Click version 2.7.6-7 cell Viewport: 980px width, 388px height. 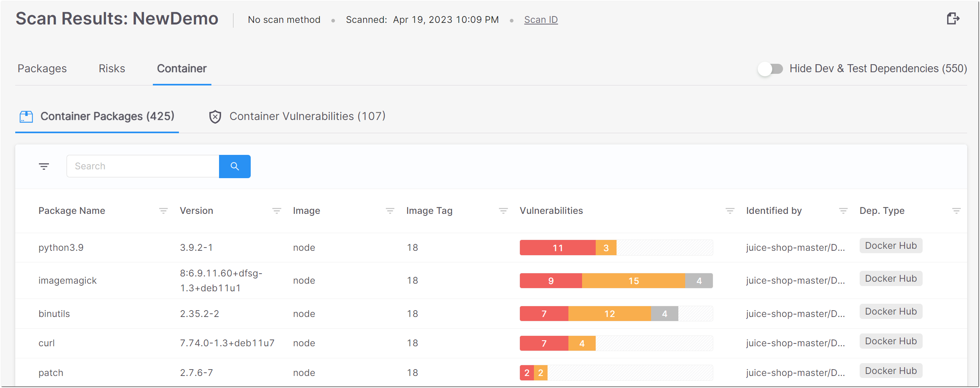tap(196, 373)
